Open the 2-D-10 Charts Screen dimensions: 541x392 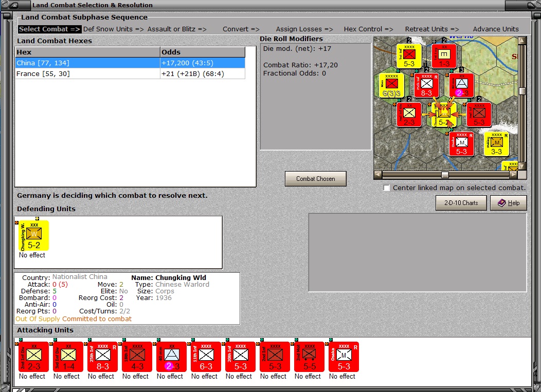pyautogui.click(x=461, y=203)
